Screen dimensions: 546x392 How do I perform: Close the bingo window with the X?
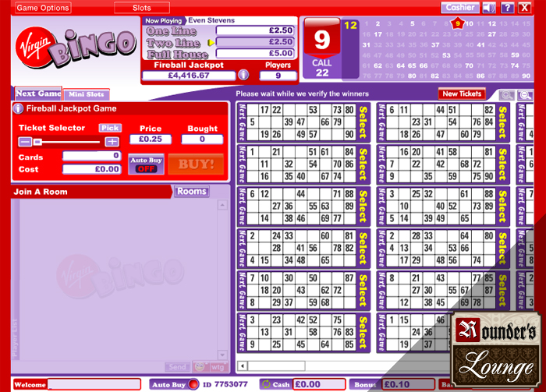tap(524, 8)
